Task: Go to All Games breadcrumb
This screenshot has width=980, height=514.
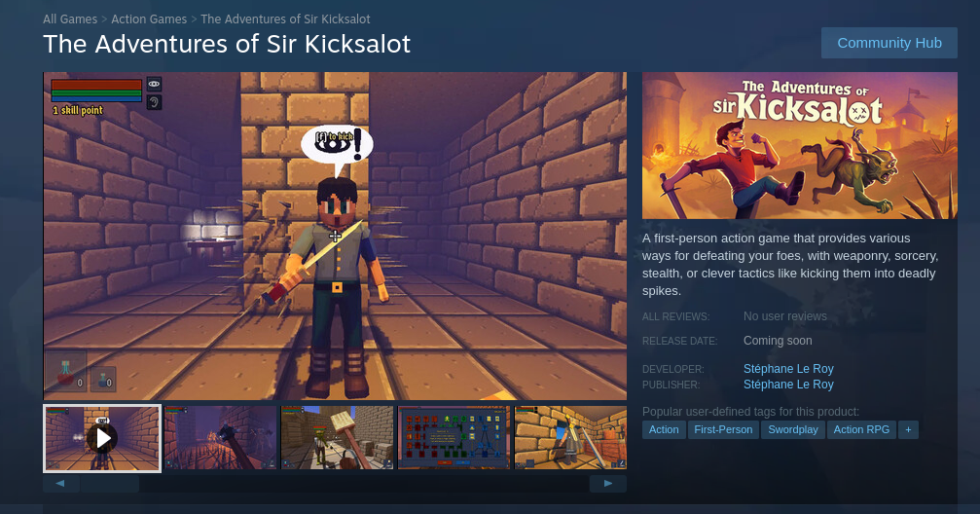Action: 70,19
